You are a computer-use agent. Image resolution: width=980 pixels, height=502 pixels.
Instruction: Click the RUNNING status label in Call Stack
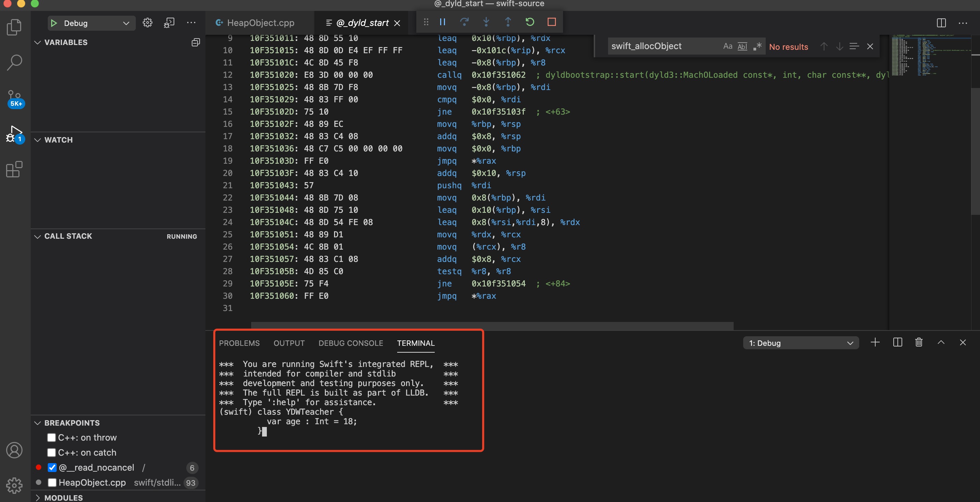[x=182, y=237]
